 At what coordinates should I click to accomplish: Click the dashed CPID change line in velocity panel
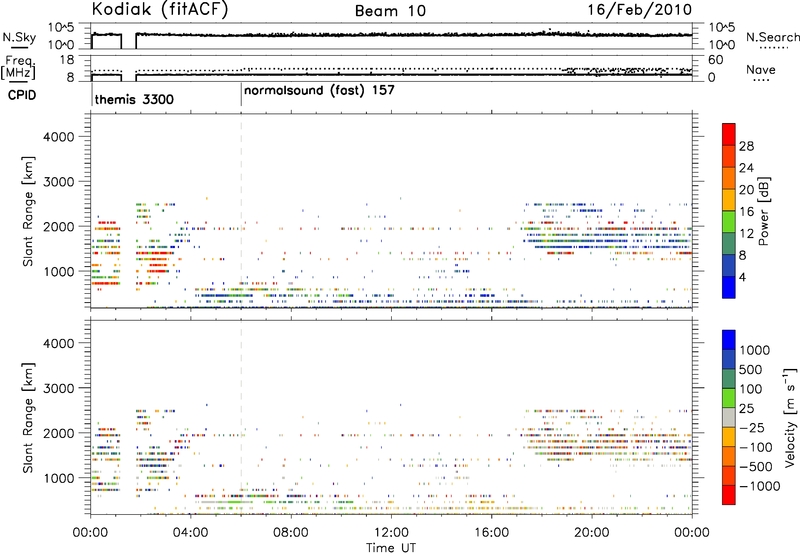pos(241,417)
